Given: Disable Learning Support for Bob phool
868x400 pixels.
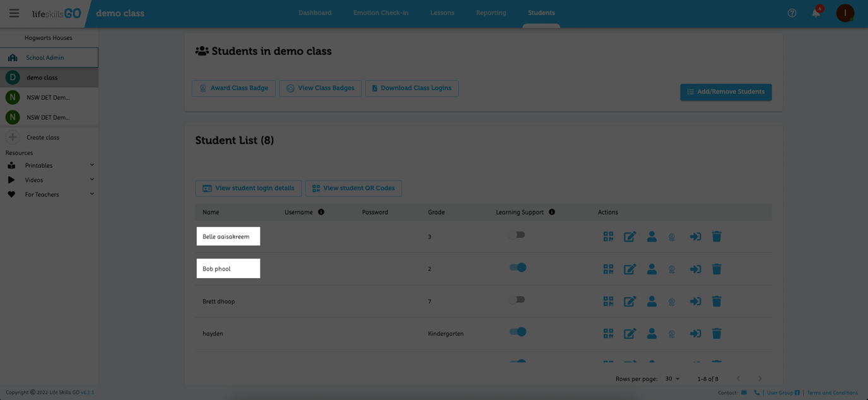Looking at the screenshot, I should point(517,267).
